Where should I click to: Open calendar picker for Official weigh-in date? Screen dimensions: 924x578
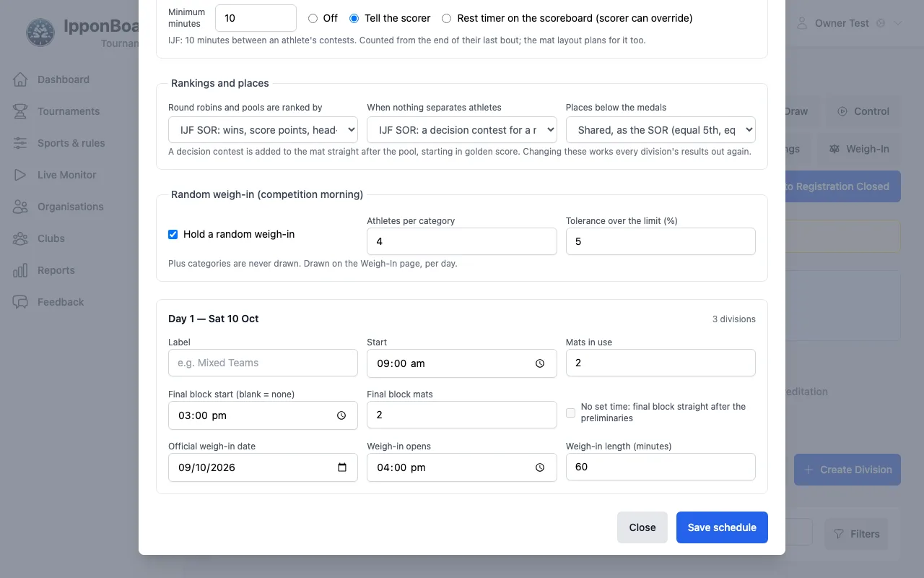tap(342, 467)
